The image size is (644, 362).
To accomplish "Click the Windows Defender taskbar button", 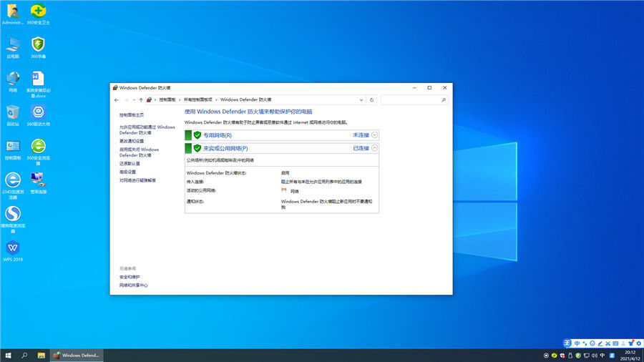I will pos(77,356).
